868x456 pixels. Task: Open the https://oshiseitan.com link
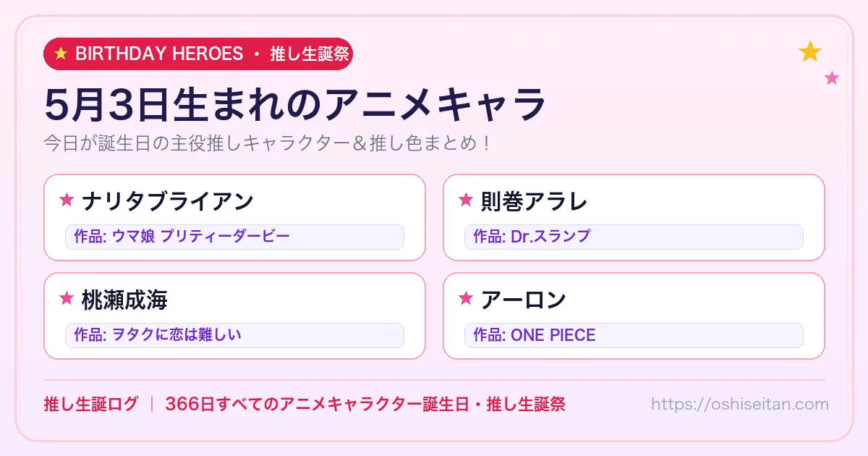click(x=739, y=404)
